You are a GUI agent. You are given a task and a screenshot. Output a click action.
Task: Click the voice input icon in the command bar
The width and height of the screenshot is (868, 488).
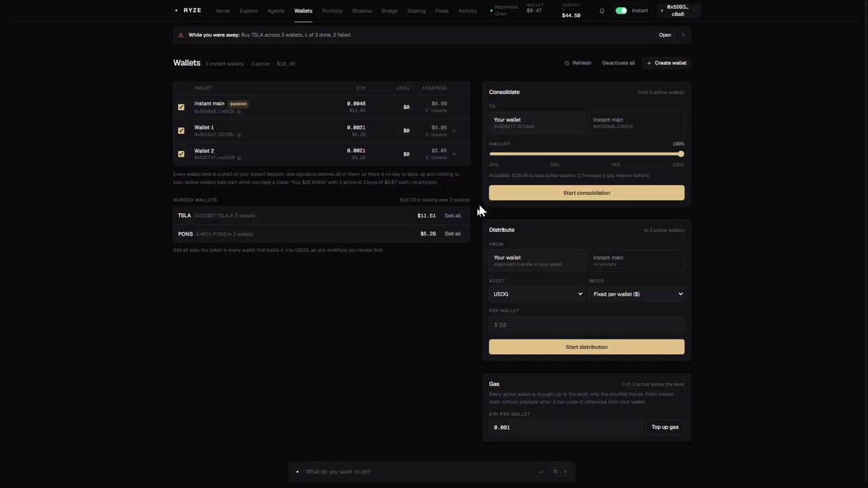click(x=541, y=471)
